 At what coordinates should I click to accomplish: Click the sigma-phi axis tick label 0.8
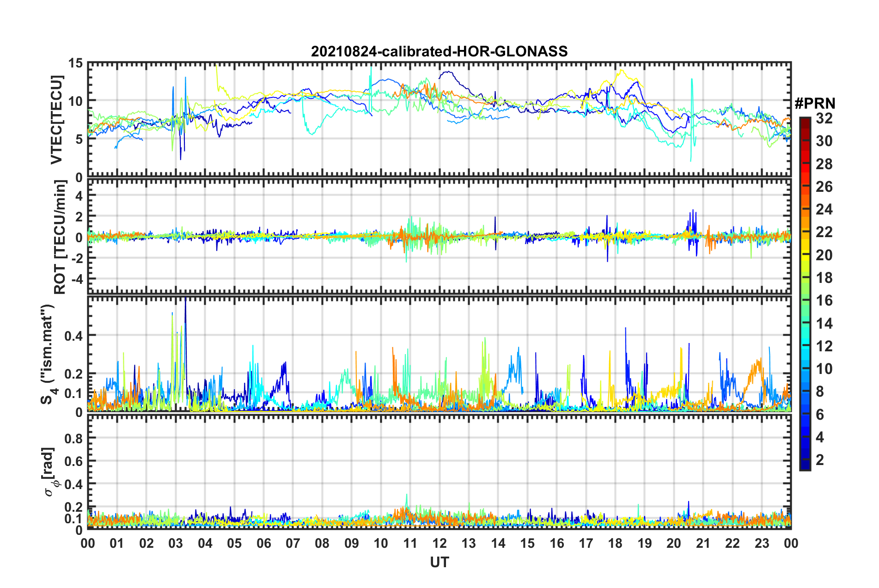pyautogui.click(x=73, y=438)
